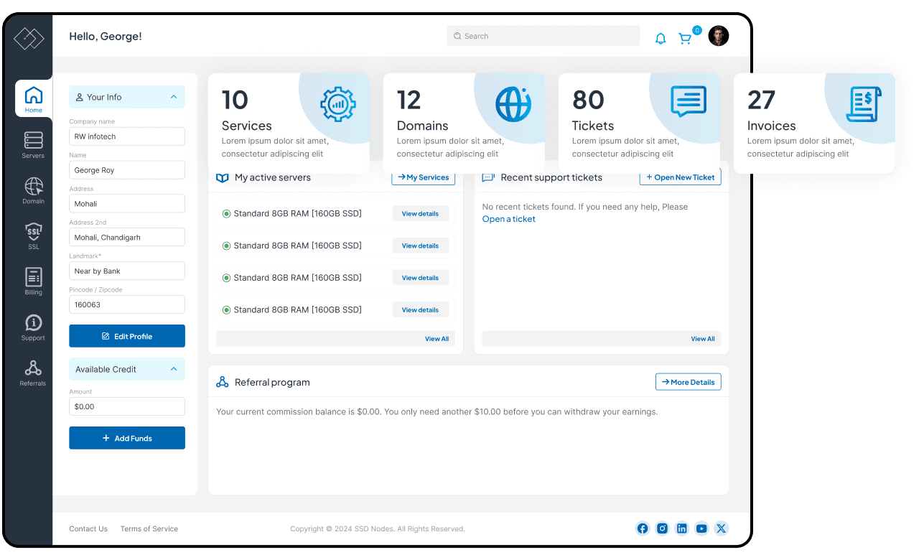Open the notifications bell
Viewport: 924px width, 560px height.
pyautogui.click(x=661, y=39)
